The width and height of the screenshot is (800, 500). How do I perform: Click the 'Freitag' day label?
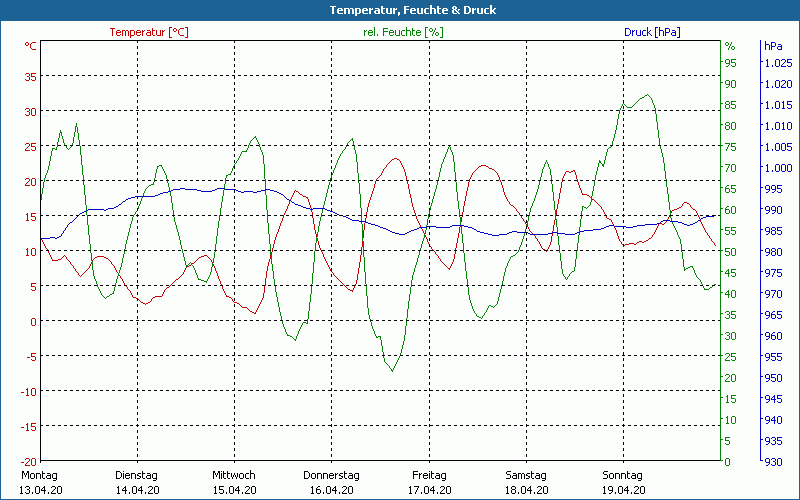(x=428, y=475)
